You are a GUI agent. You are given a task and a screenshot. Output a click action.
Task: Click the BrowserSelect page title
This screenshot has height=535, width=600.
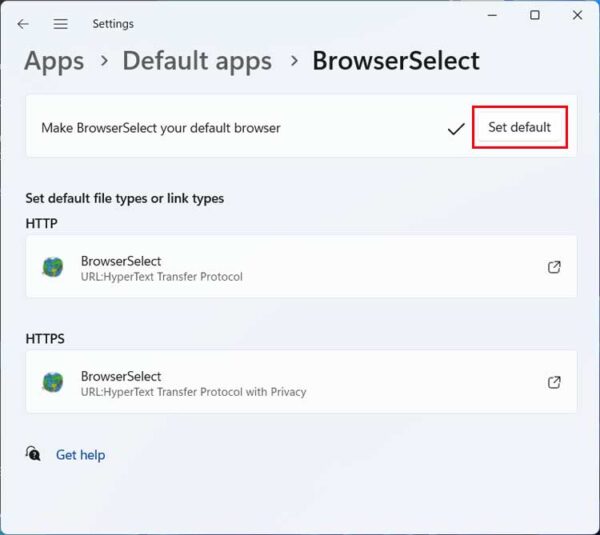[x=396, y=61]
